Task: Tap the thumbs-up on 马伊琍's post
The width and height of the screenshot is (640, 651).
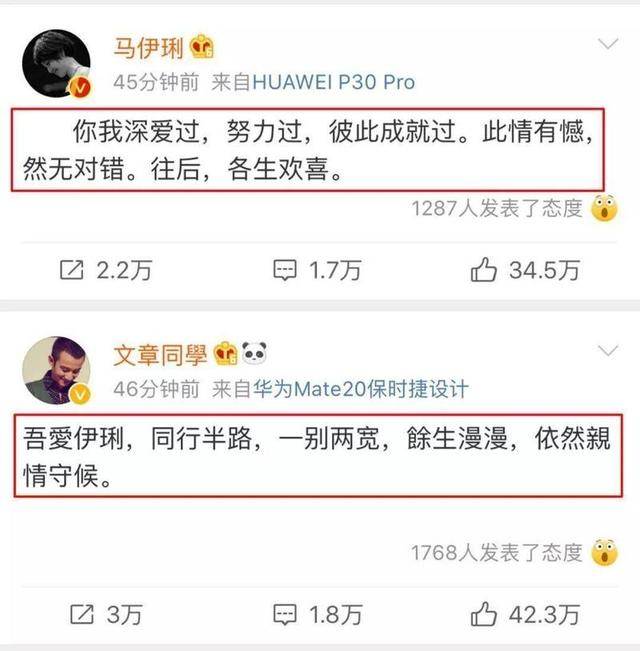Action: point(484,269)
